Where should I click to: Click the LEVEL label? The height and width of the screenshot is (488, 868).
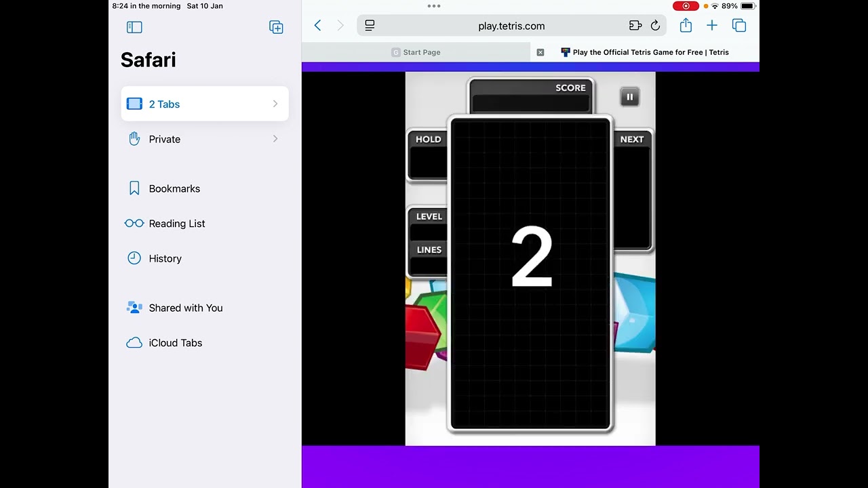pyautogui.click(x=429, y=216)
